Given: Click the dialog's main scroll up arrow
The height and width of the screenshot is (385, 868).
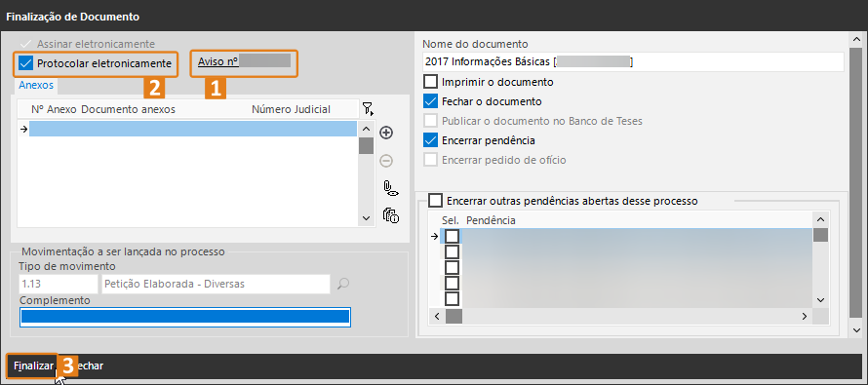Looking at the screenshot, I should coord(857,39).
